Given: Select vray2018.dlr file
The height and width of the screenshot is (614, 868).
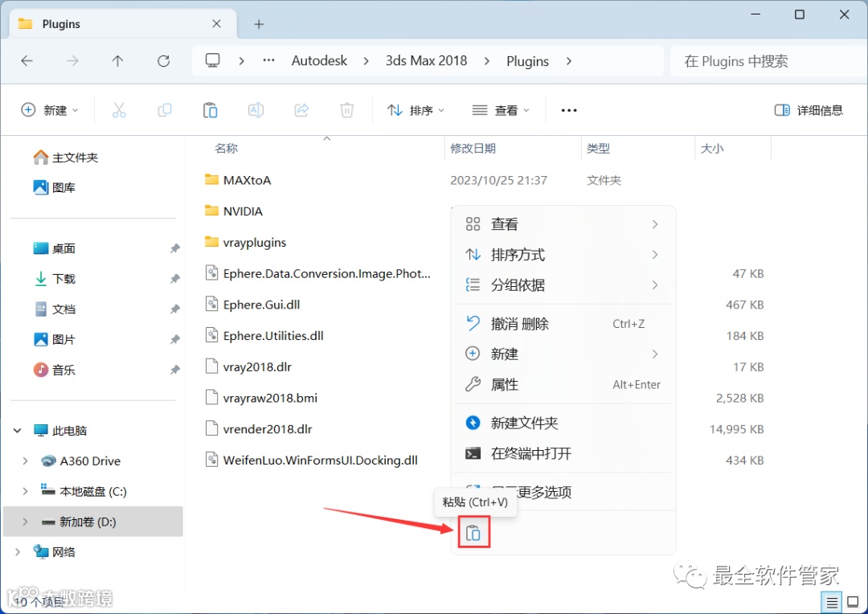Looking at the screenshot, I should tap(257, 366).
